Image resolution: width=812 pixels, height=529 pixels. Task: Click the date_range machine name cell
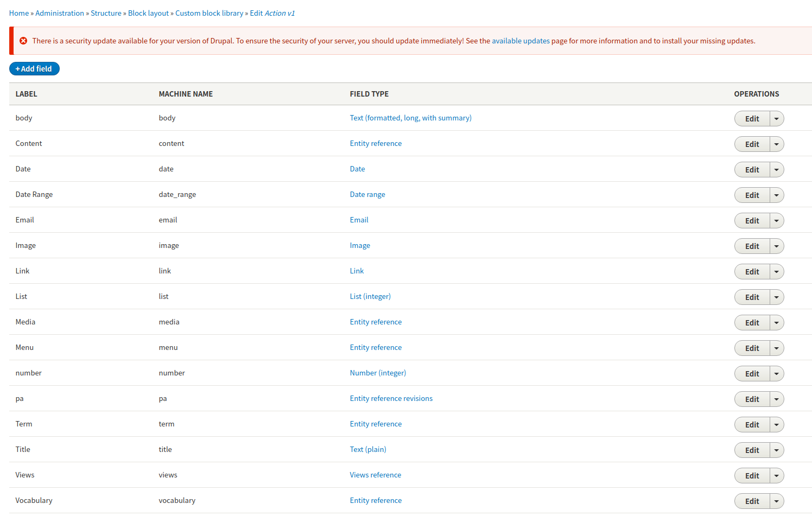tap(177, 194)
